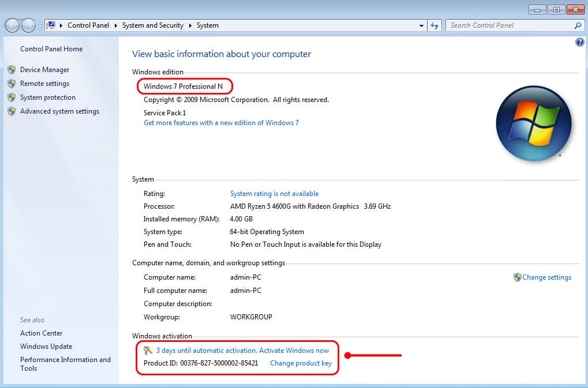Viewport: 588px width, 388px height.
Task: Expand the arrow before Control Panel breadcrumb
Action: pos(61,25)
